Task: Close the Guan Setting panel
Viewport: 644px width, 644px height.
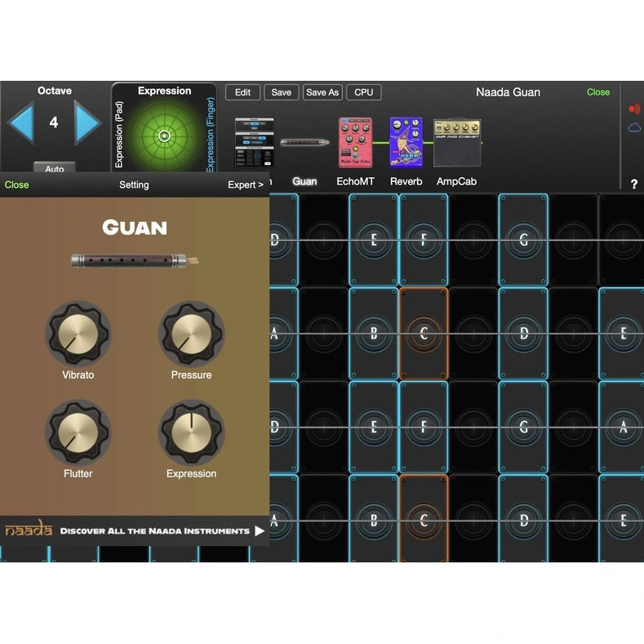Action: [16, 184]
